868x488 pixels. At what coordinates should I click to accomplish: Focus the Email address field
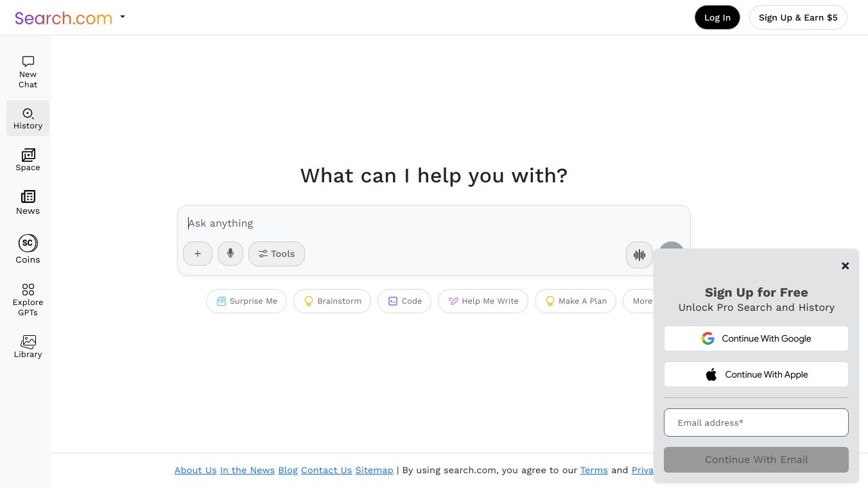[756, 423]
